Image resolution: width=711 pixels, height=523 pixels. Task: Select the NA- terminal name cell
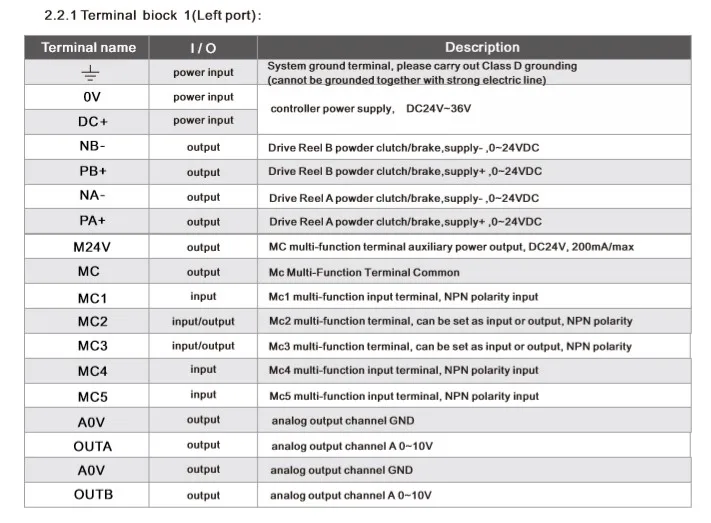tap(88, 196)
